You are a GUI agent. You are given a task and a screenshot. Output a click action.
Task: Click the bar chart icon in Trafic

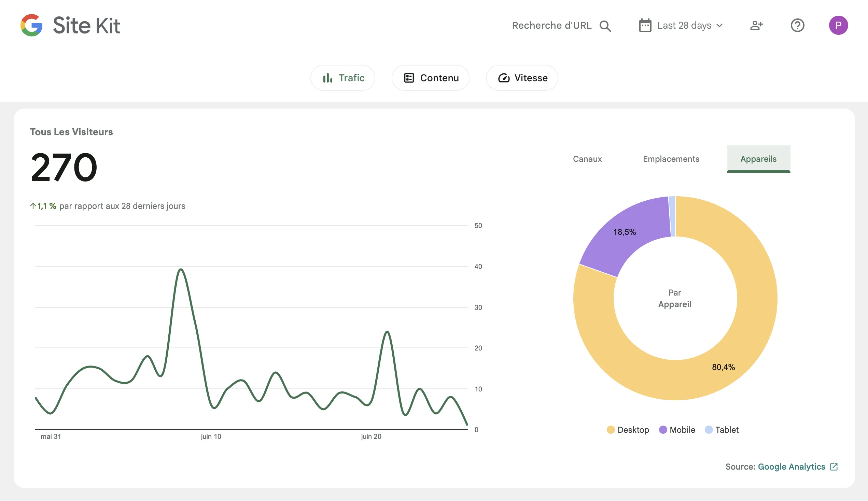click(327, 78)
